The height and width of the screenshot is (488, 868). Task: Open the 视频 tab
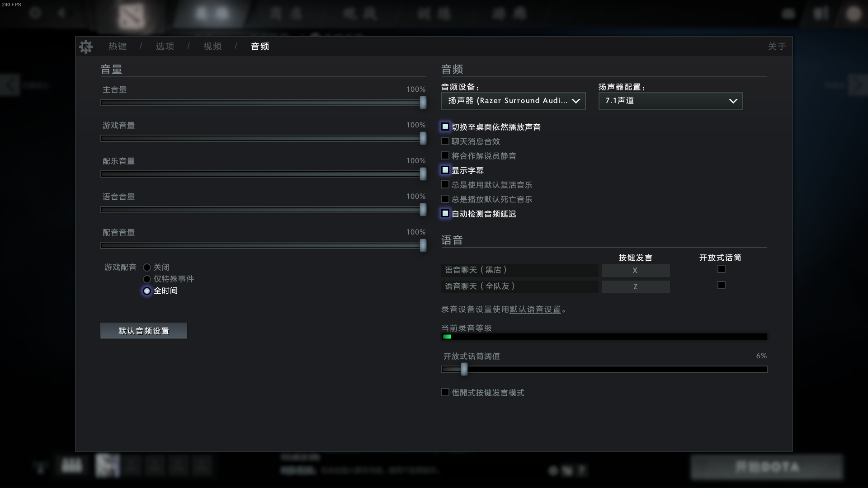212,47
